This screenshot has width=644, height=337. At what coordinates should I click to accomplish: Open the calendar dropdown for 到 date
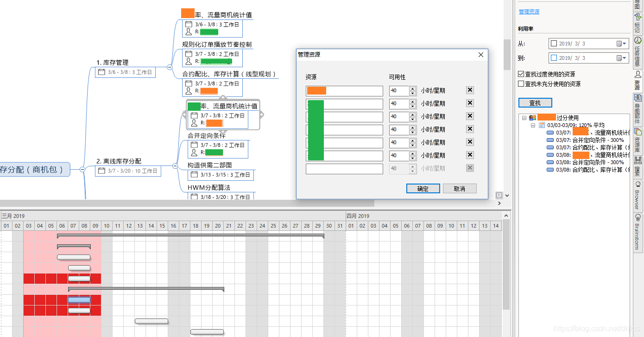[x=621, y=58]
